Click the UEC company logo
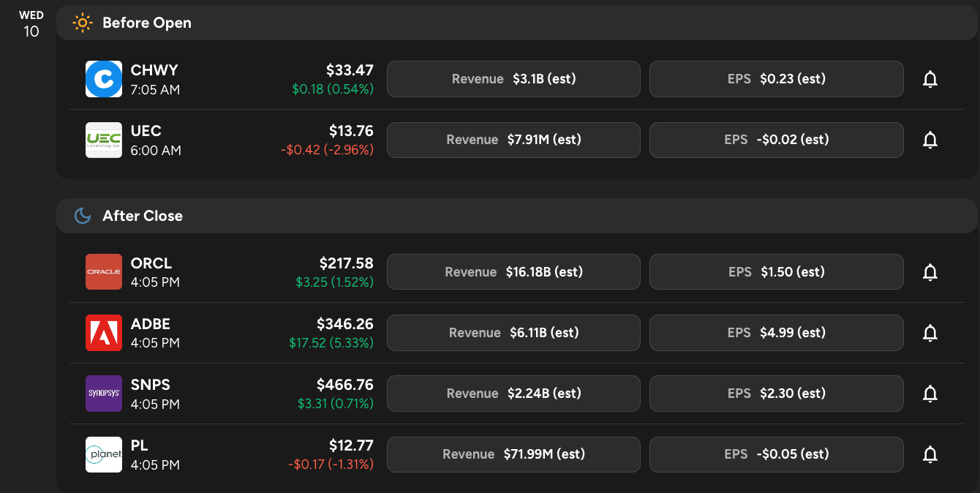The height and width of the screenshot is (493, 980). 104,140
